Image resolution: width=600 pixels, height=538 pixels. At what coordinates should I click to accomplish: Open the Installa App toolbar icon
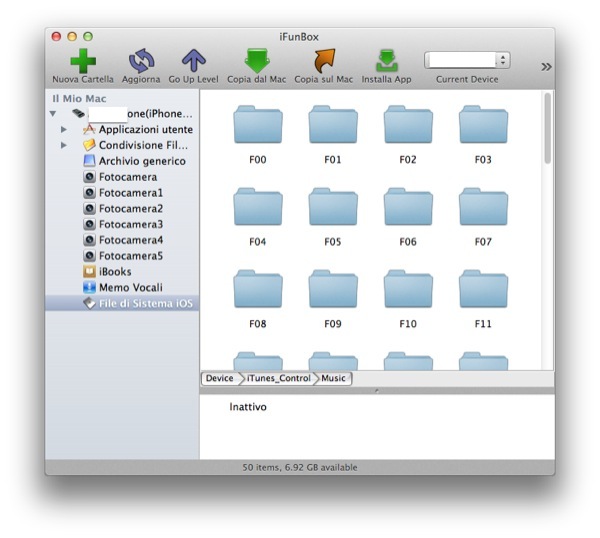386,61
